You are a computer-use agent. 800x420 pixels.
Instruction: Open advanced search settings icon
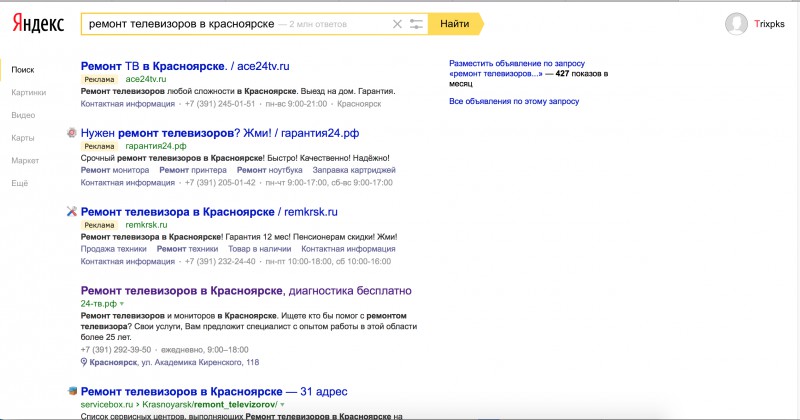[416, 24]
